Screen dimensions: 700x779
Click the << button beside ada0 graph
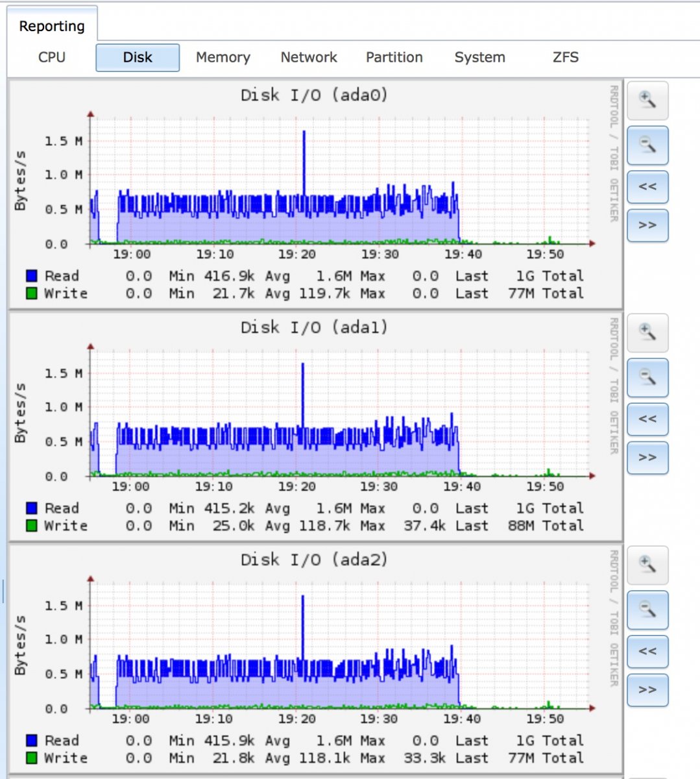pos(647,187)
